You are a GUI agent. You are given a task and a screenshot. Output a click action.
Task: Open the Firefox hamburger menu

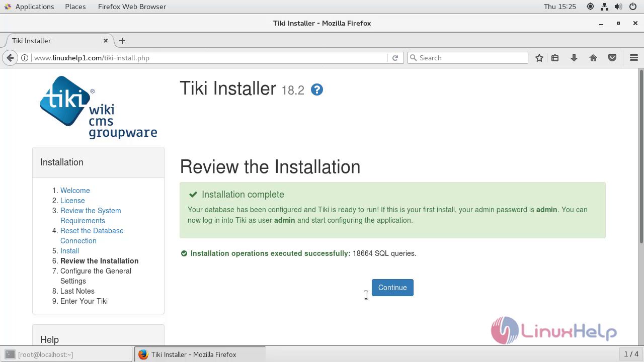click(x=634, y=58)
